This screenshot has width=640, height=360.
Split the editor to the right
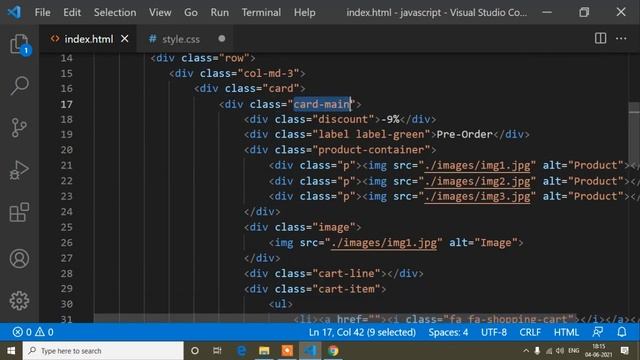coord(600,38)
